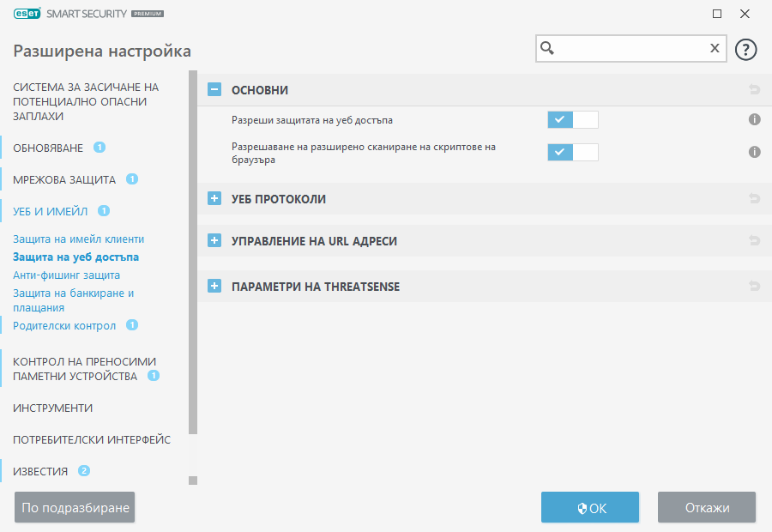
Task: Clear the search field with X
Action: coord(715,48)
